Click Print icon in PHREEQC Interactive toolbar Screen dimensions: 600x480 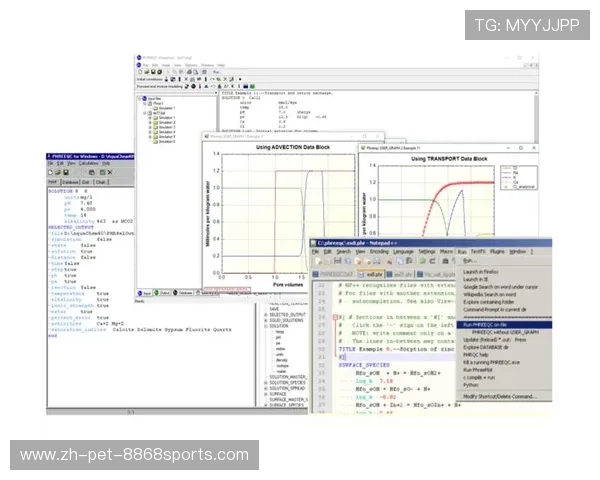[189, 72]
